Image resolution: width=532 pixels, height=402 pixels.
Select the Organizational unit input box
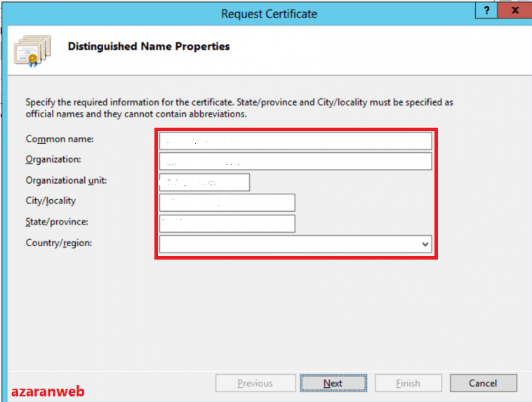click(204, 182)
